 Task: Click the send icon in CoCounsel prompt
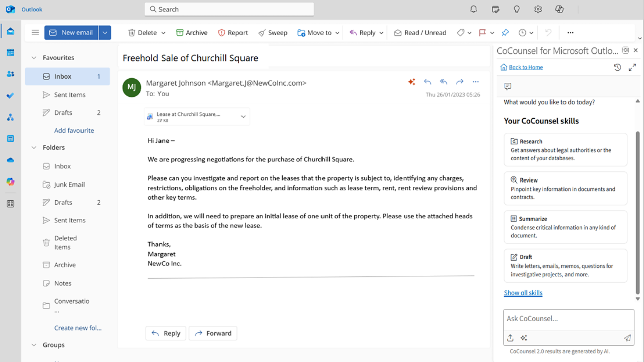[627, 338]
